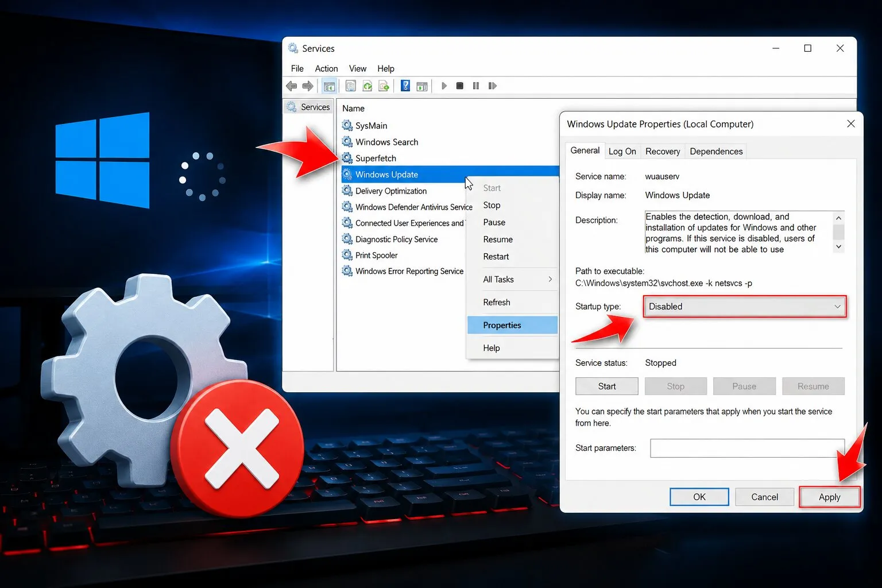Maximize the Services window
Screen dimensions: 882x588
tap(807, 48)
